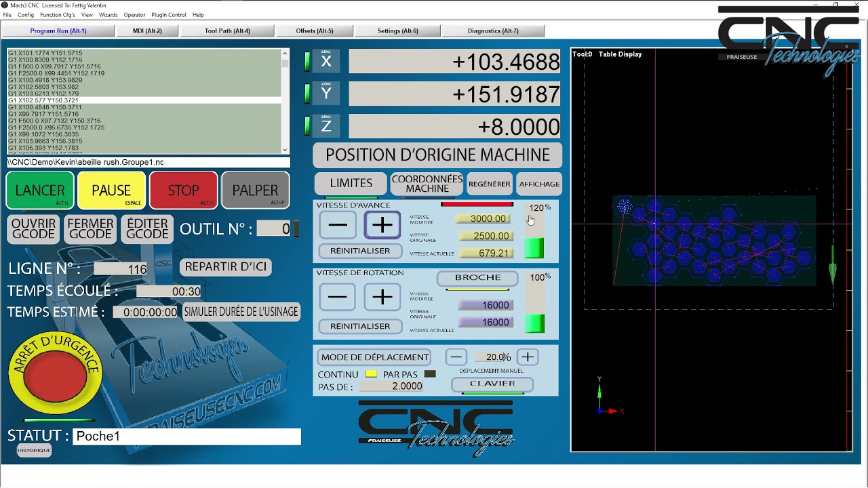868x488 pixels.
Task: Increase spindle speed with plus button
Action: pyautogui.click(x=382, y=297)
